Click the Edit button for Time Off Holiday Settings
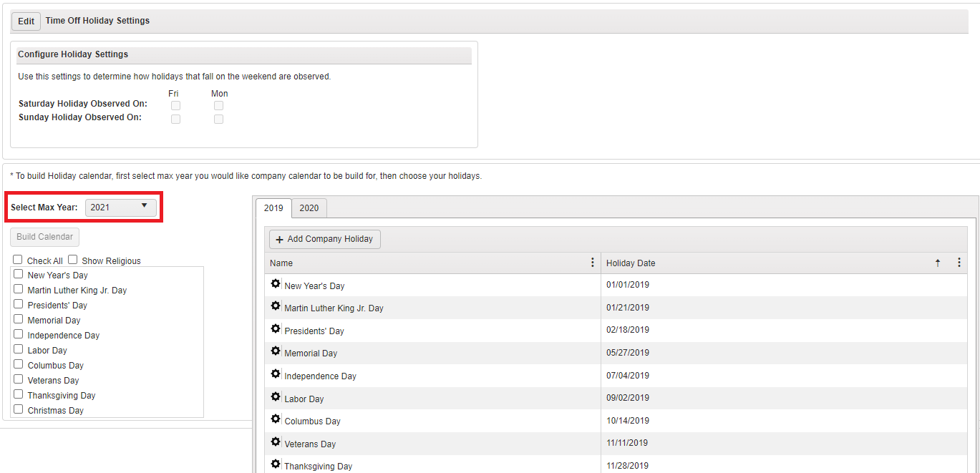Image resolution: width=980 pixels, height=473 pixels. point(25,21)
